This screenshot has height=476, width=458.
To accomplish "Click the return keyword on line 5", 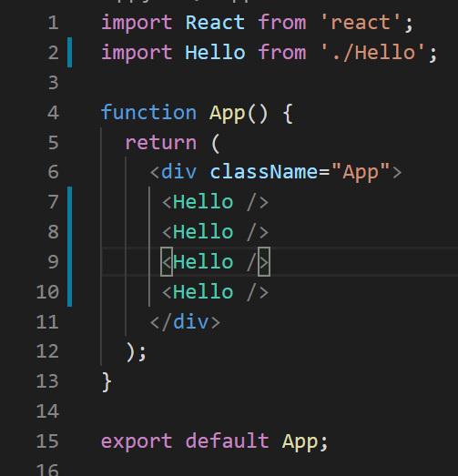I will (161, 143).
